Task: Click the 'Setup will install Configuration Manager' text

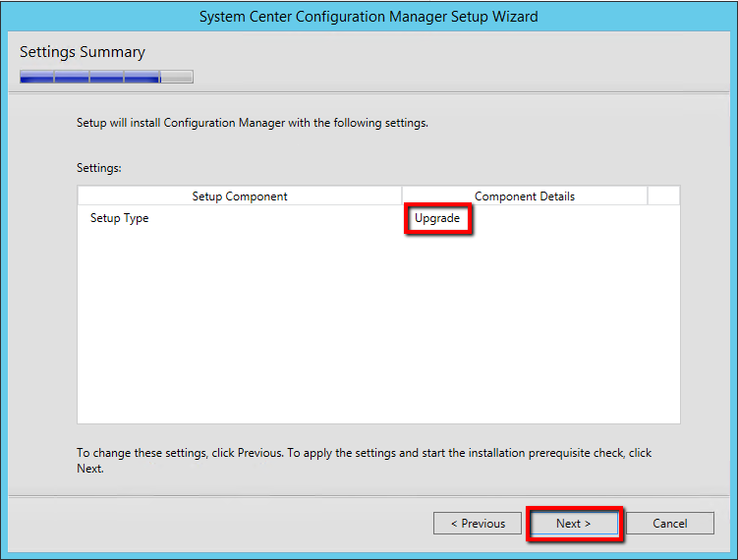Action: pos(253,124)
